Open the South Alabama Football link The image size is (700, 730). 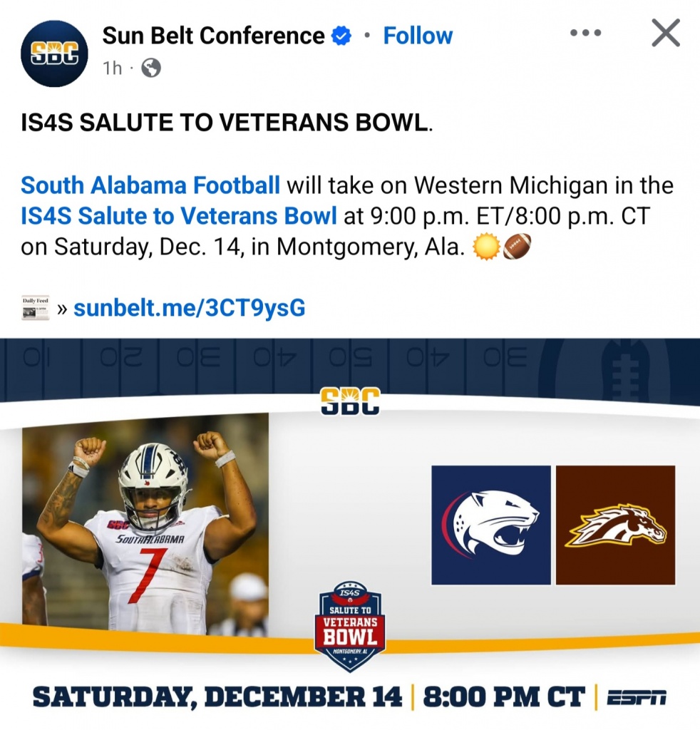click(x=150, y=185)
